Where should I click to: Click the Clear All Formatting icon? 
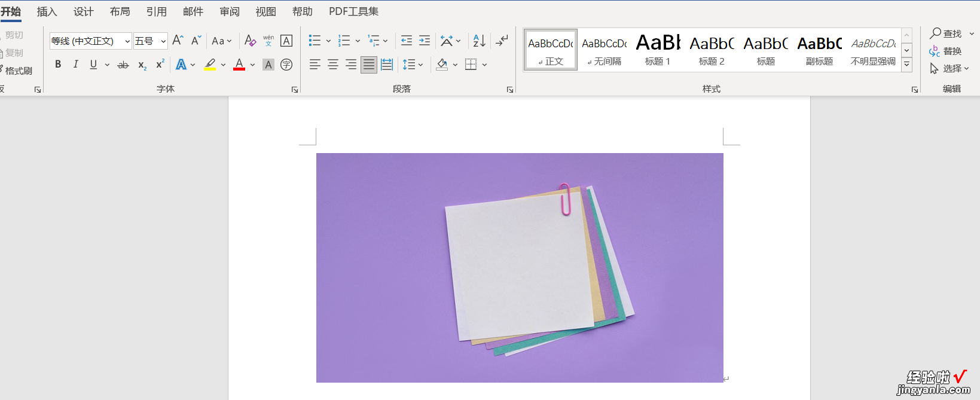point(251,41)
